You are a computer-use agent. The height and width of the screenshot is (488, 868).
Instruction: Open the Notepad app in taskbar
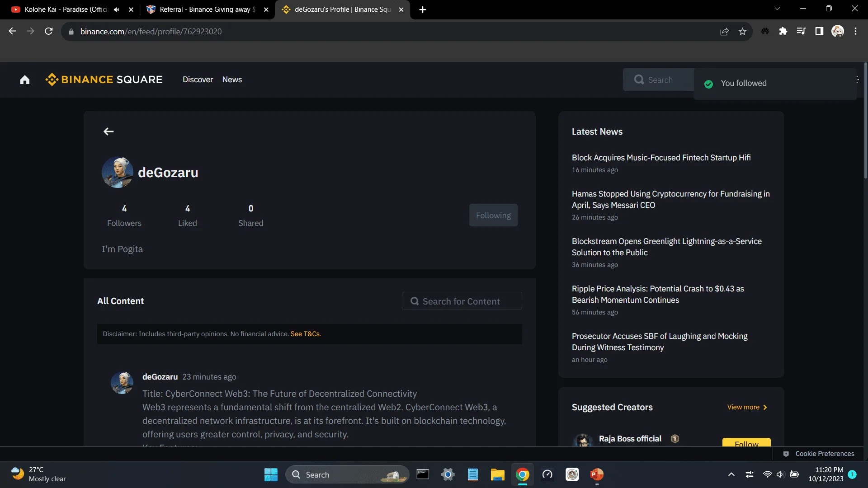pyautogui.click(x=473, y=474)
